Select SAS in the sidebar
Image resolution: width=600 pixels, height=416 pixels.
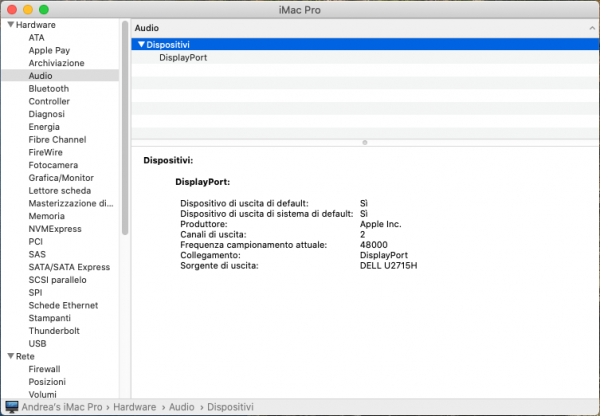pos(37,254)
